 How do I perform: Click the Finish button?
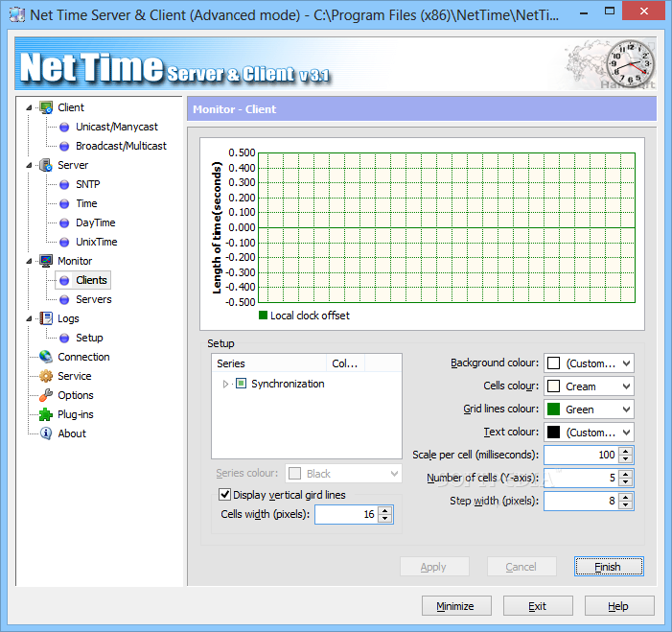click(609, 567)
